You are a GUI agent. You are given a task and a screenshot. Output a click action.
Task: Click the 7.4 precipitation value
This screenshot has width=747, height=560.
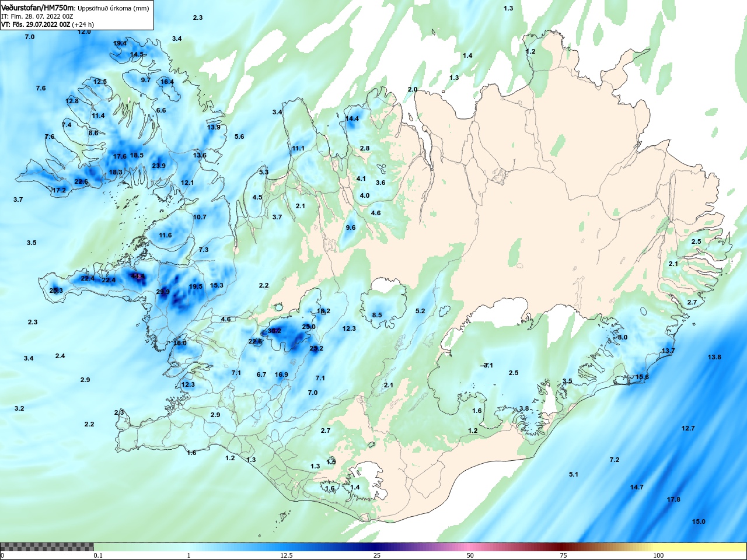(x=67, y=125)
